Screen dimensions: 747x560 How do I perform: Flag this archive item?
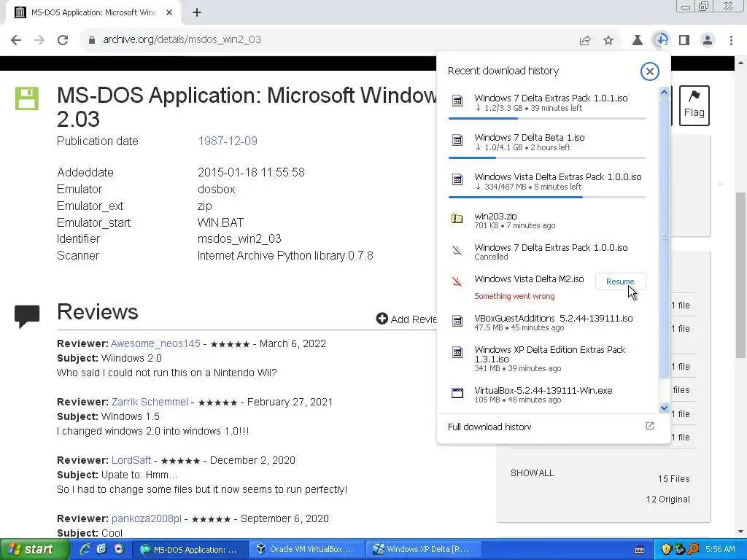694,106
